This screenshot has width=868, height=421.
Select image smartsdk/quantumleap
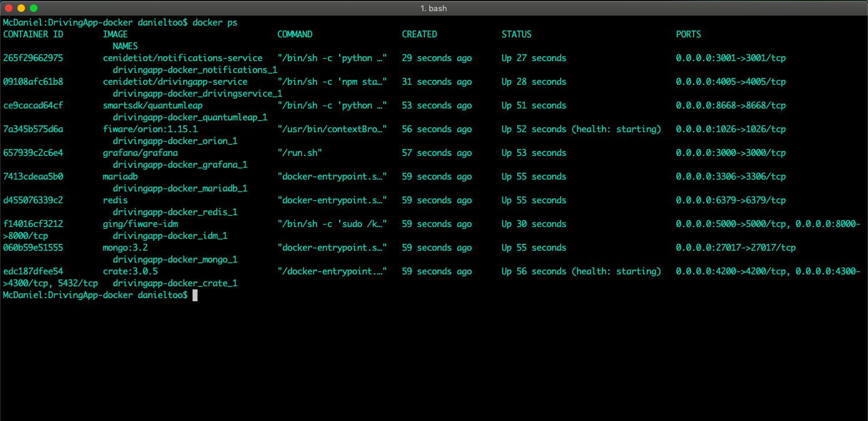tap(153, 105)
